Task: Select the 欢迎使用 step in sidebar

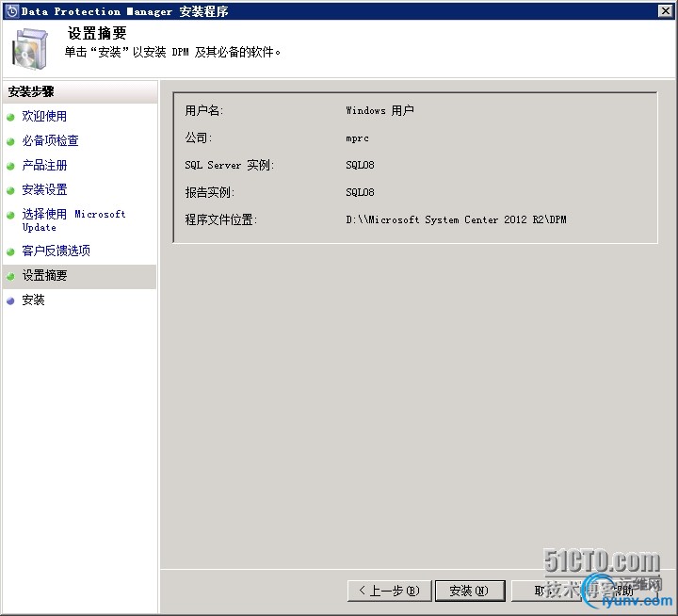Action: point(44,116)
